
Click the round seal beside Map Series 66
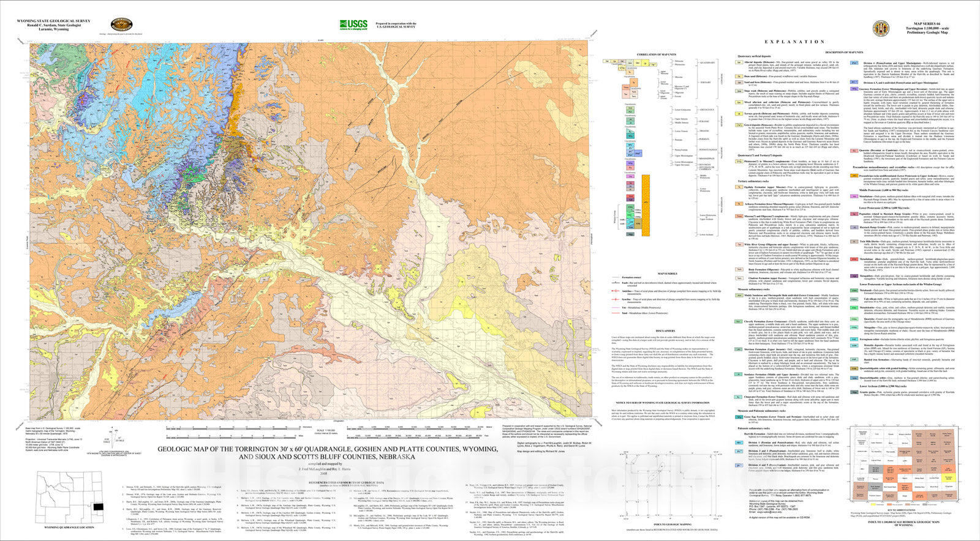coord(881,28)
